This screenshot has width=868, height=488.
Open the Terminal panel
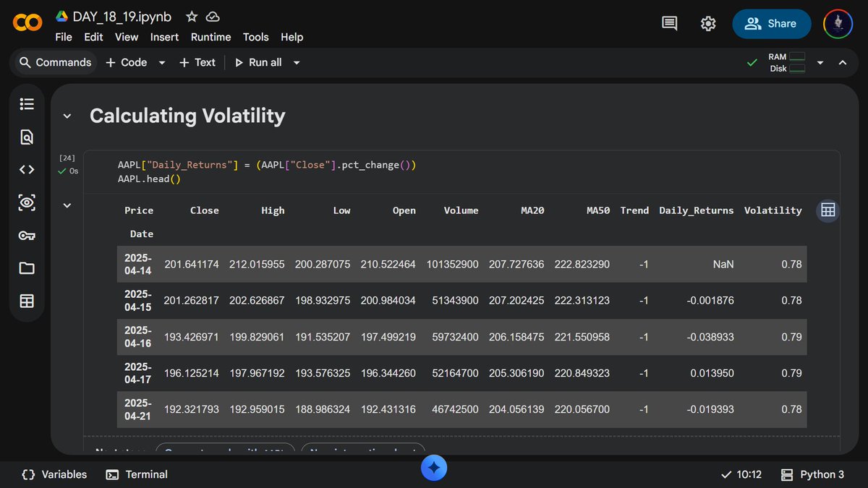pos(137,474)
